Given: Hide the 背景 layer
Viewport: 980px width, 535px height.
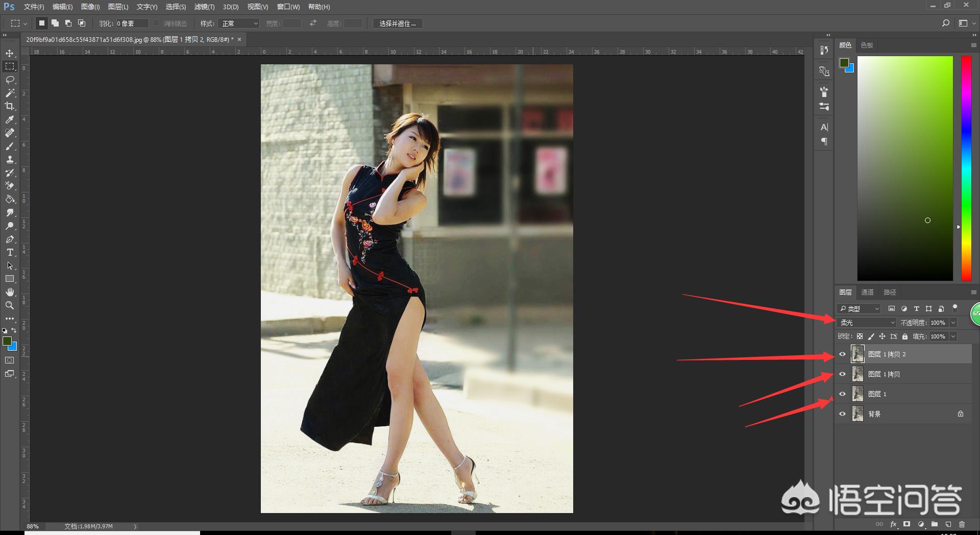Looking at the screenshot, I should point(843,414).
